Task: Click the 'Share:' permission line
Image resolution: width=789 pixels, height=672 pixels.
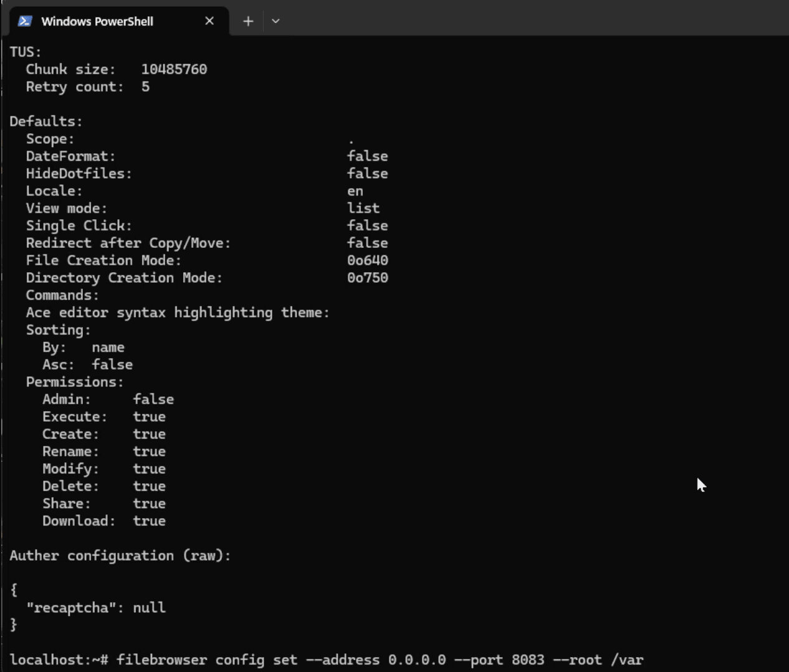Action: pos(104,504)
